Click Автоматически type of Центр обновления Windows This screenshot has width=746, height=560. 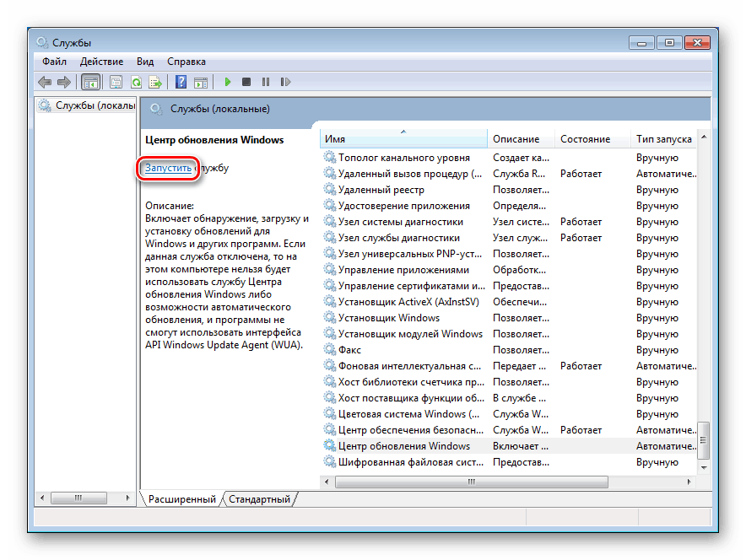tap(666, 446)
